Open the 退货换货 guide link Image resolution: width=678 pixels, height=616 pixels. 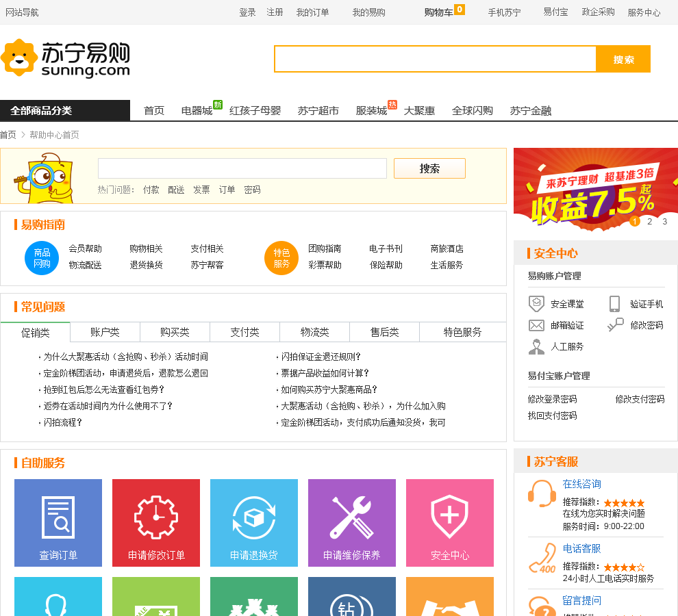click(x=146, y=265)
